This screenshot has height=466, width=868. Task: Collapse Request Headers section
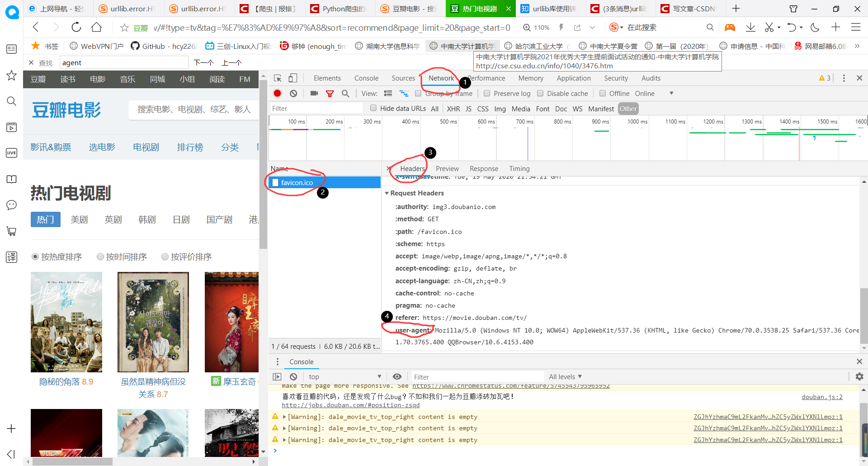pyautogui.click(x=387, y=193)
